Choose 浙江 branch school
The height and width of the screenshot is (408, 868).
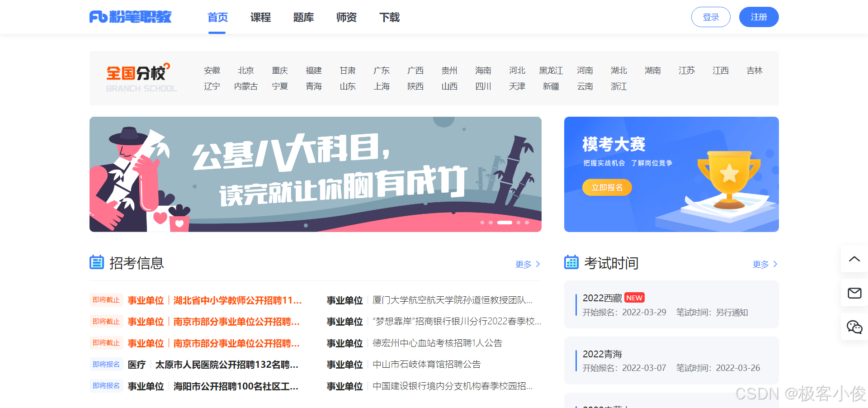point(619,86)
